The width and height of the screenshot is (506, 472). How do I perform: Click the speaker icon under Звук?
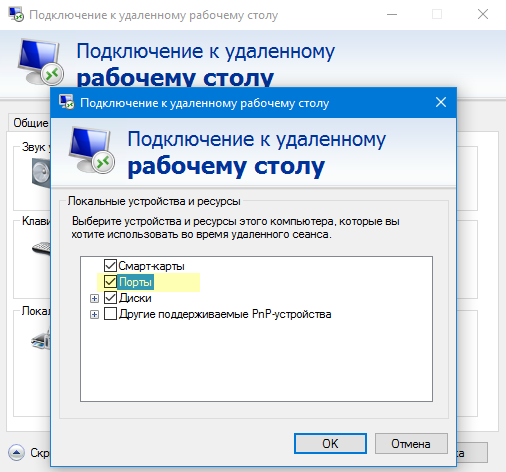[x=41, y=172]
